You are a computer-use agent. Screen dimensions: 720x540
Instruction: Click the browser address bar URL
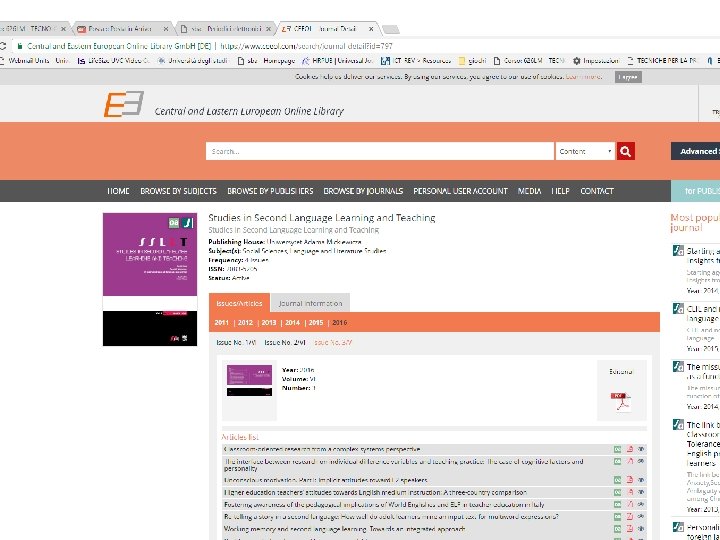pos(306,46)
